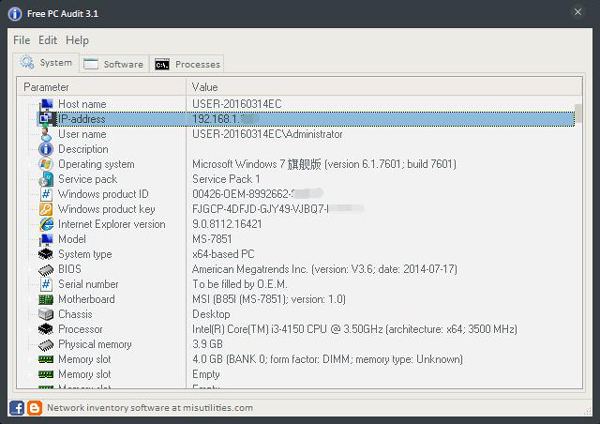Image resolution: width=600 pixels, height=424 pixels.
Task: Click the 3.9 GB physical memory value
Action: pos(207,344)
